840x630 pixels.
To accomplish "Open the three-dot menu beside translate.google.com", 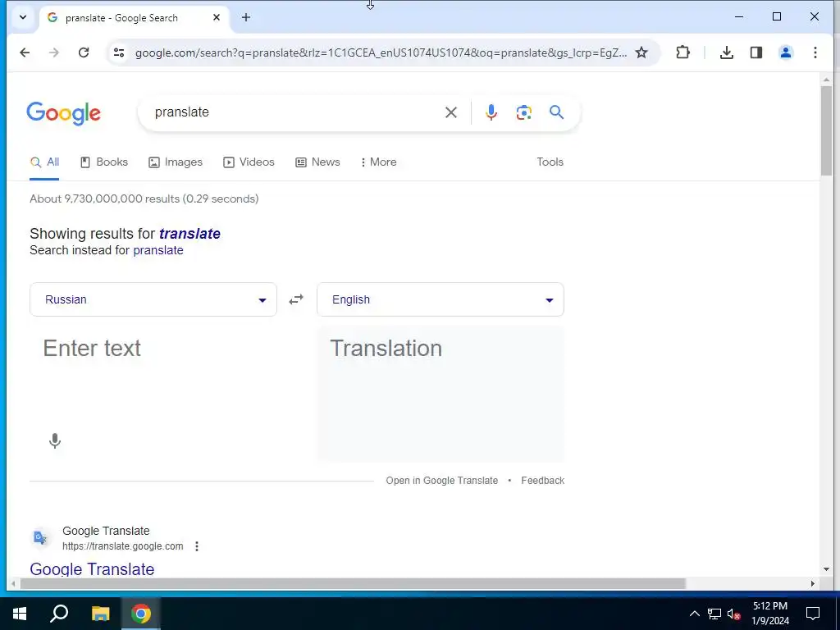I will [x=197, y=546].
